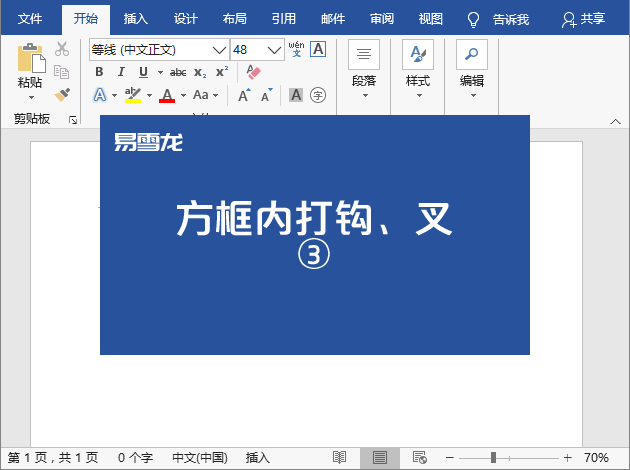Open Change Case Aa menu
630x470 pixels.
tap(205, 95)
